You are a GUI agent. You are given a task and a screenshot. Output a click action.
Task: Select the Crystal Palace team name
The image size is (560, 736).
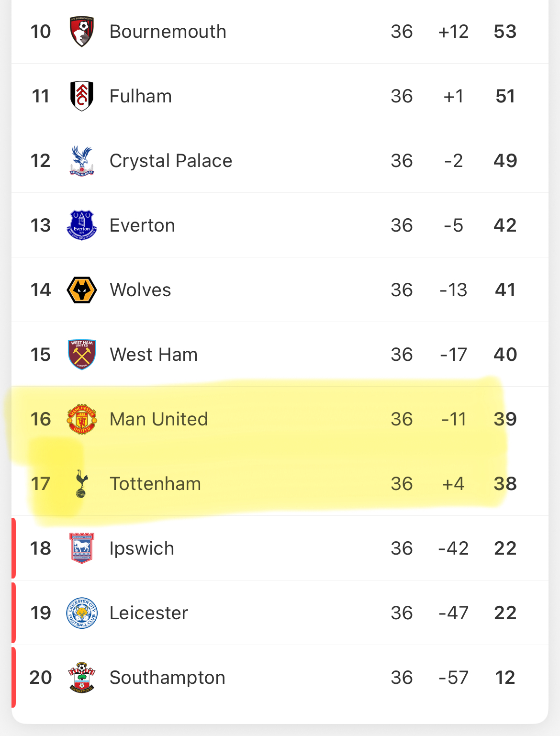pyautogui.click(x=170, y=161)
